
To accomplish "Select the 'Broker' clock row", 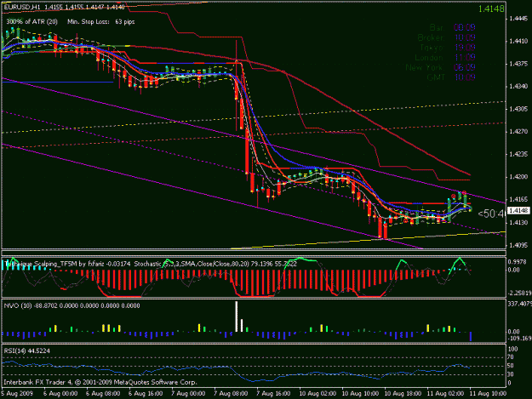I will [x=446, y=37].
